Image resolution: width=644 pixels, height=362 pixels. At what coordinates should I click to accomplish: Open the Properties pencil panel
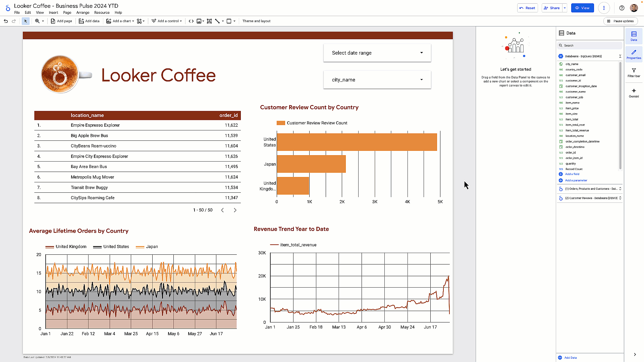pyautogui.click(x=634, y=54)
